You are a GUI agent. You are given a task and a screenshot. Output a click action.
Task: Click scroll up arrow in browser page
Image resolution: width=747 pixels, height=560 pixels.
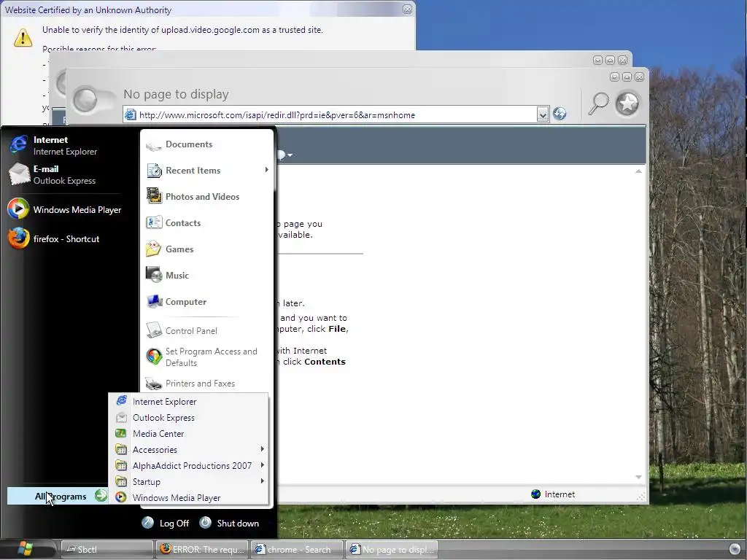tap(638, 171)
